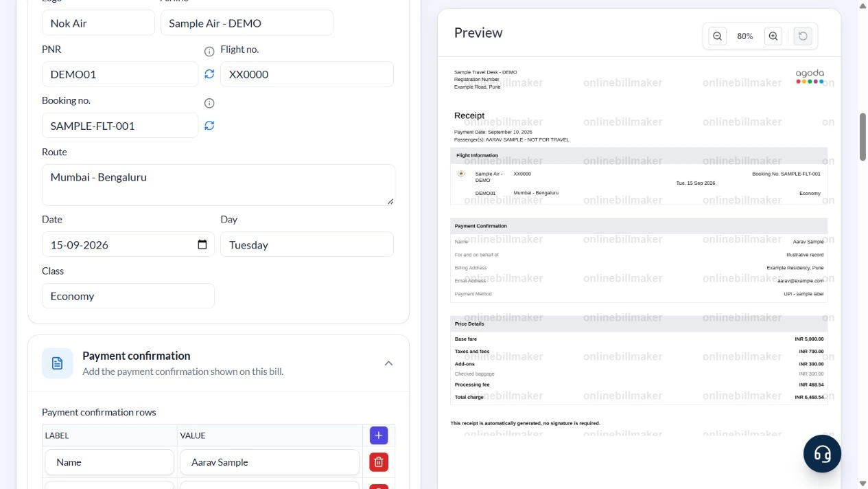Click the Day field showing Tuesday
Viewport: 868px width, 489px height.
pos(307,244)
